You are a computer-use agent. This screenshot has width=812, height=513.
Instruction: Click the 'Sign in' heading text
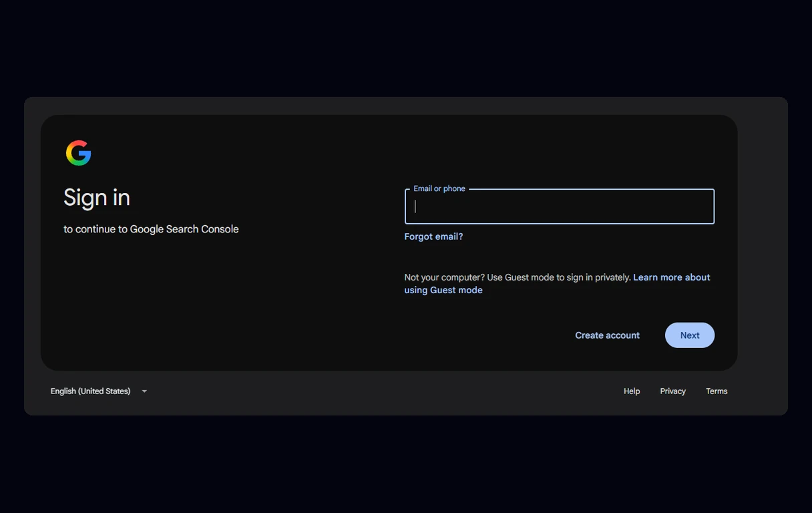point(97,198)
